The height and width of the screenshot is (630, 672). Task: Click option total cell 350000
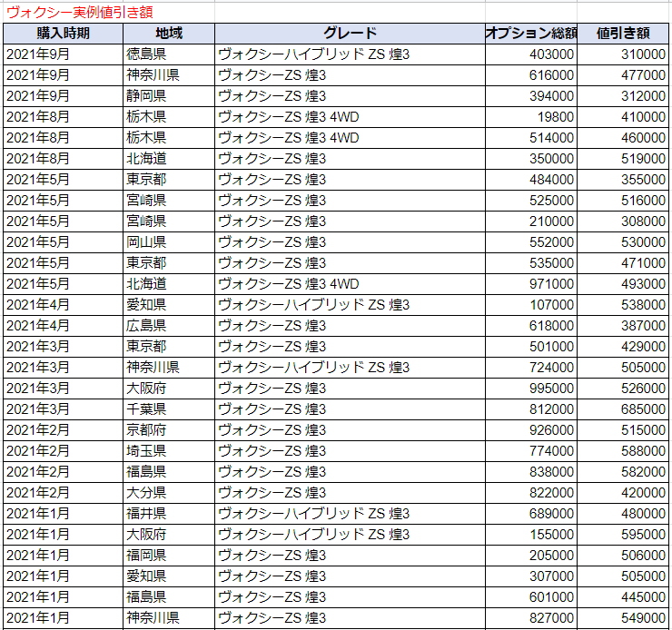531,159
